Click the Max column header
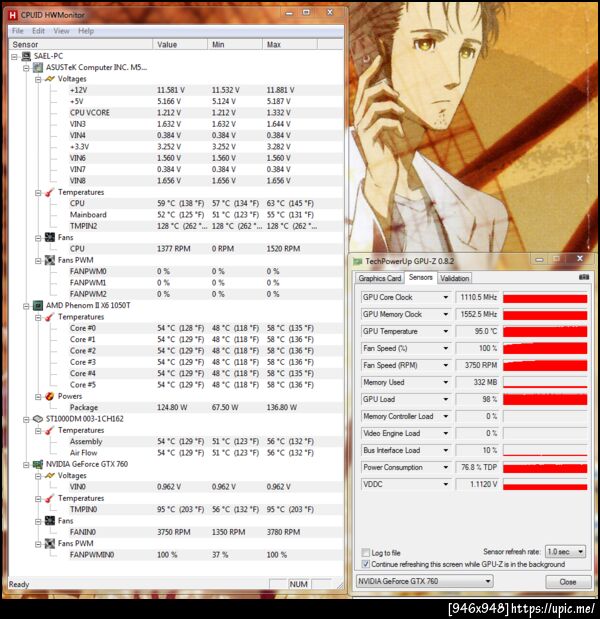600x619 pixels. point(290,45)
